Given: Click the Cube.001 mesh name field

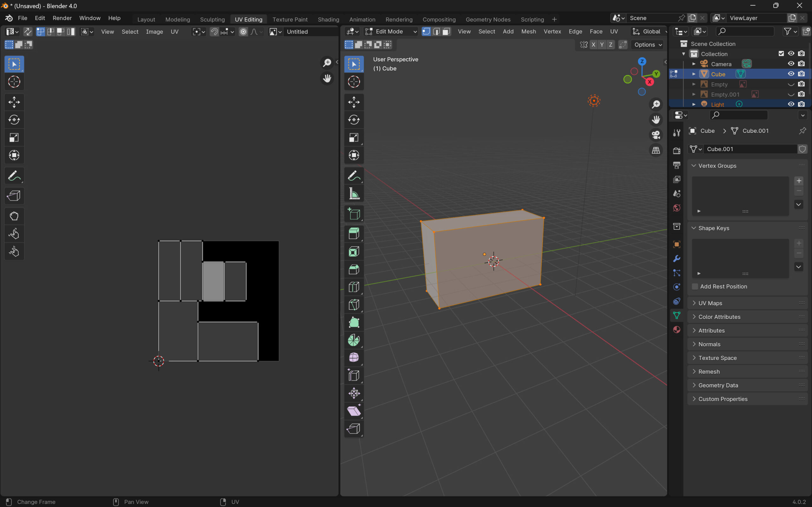Looking at the screenshot, I should point(750,149).
